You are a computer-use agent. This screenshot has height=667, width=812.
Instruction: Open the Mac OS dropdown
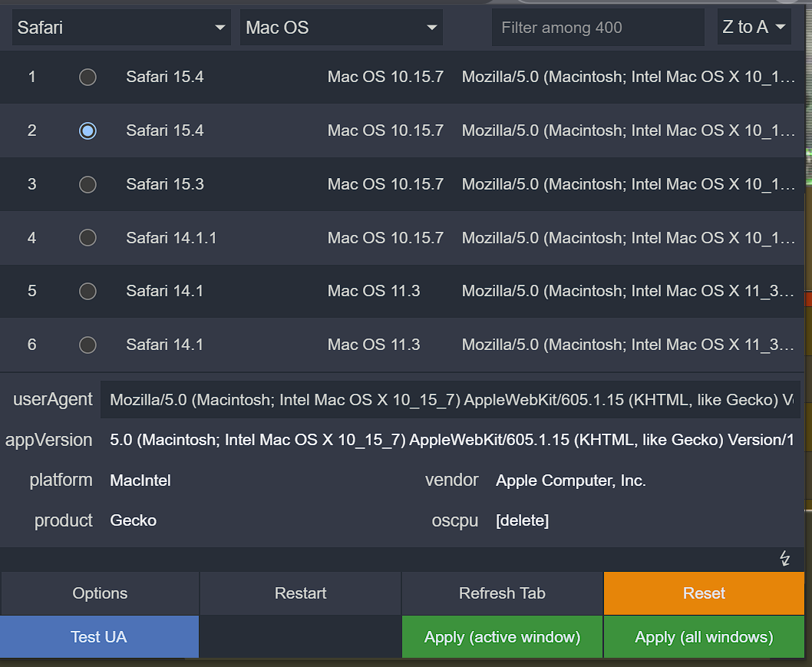[341, 28]
